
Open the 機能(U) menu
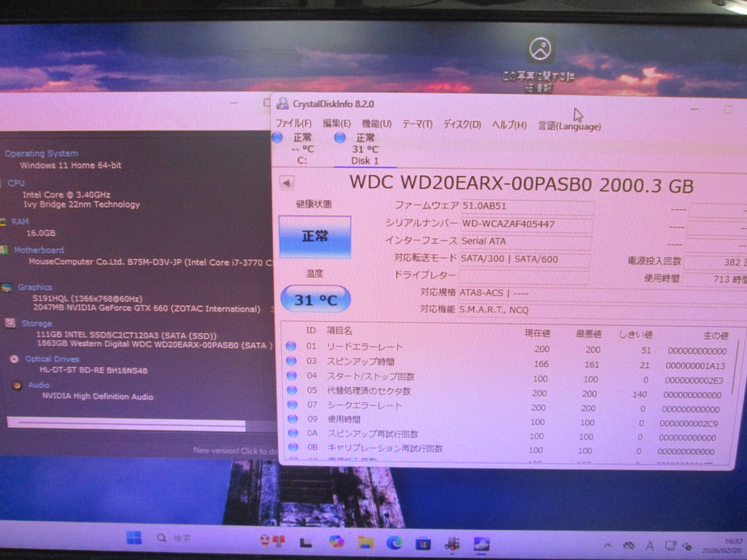[376, 124]
